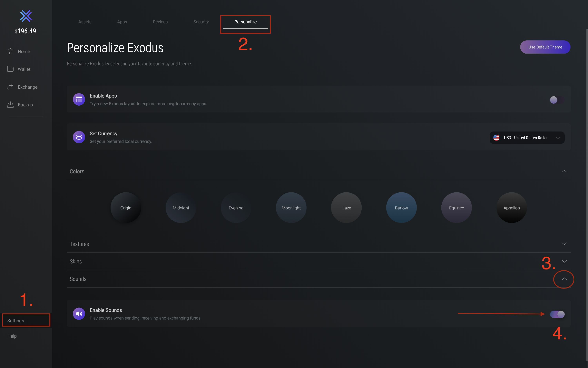Open the Security tab
This screenshot has height=368, width=588.
(201, 22)
